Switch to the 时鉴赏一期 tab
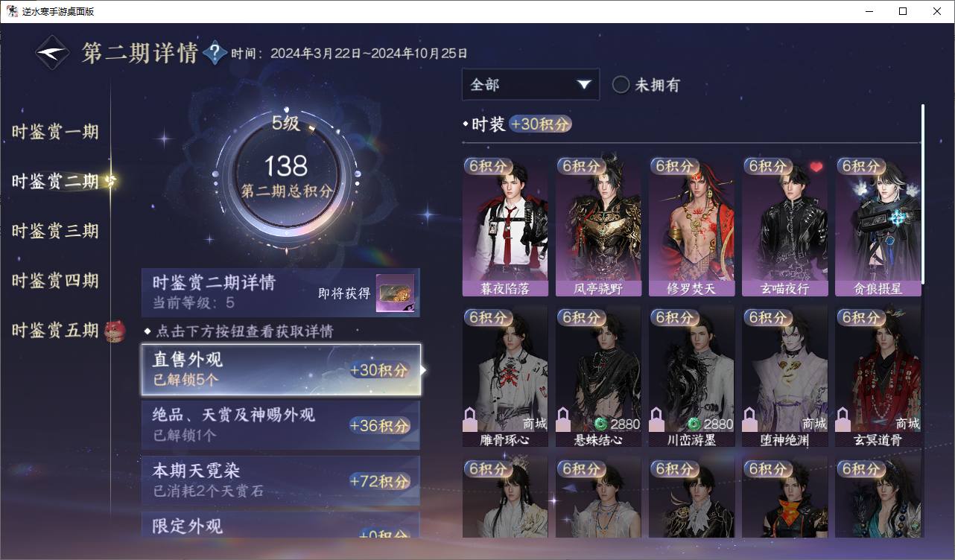 tap(55, 132)
